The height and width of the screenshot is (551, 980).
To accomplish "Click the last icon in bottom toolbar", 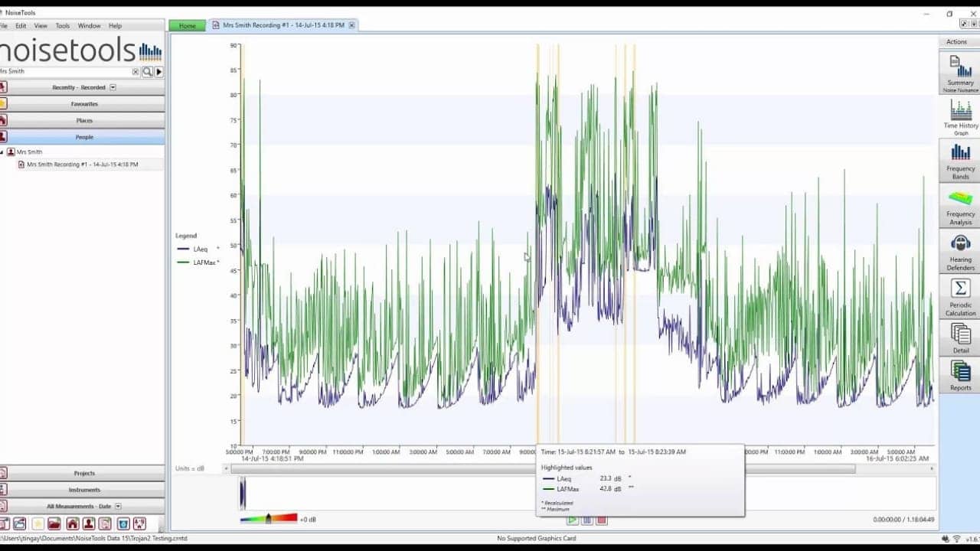I will [139, 524].
